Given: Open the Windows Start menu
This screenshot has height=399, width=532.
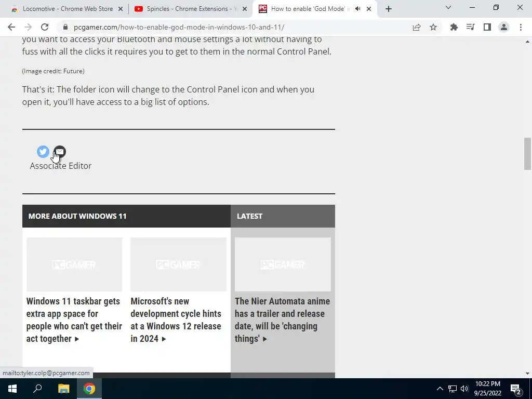Looking at the screenshot, I should coord(12,389).
